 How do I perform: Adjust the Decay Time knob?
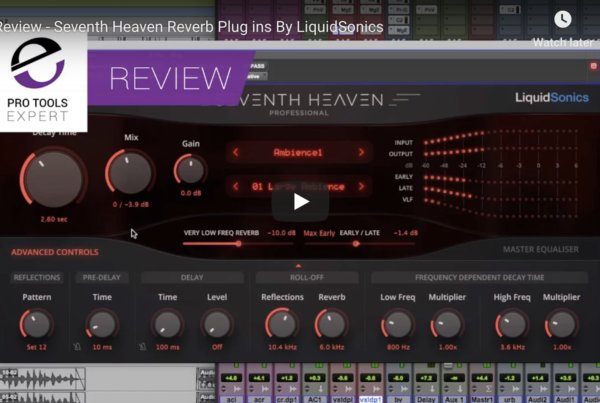(x=54, y=179)
